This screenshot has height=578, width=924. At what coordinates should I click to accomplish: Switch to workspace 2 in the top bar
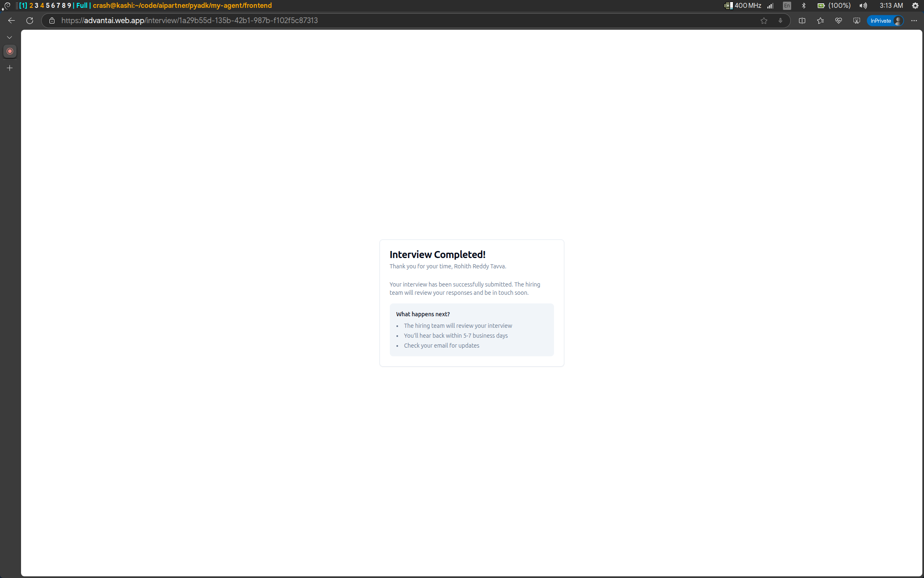click(x=31, y=5)
